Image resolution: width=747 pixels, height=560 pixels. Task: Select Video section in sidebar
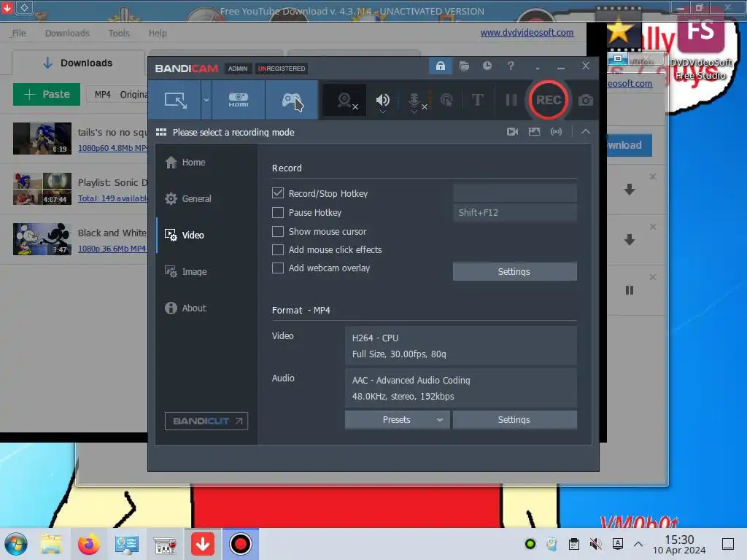[x=206, y=236]
